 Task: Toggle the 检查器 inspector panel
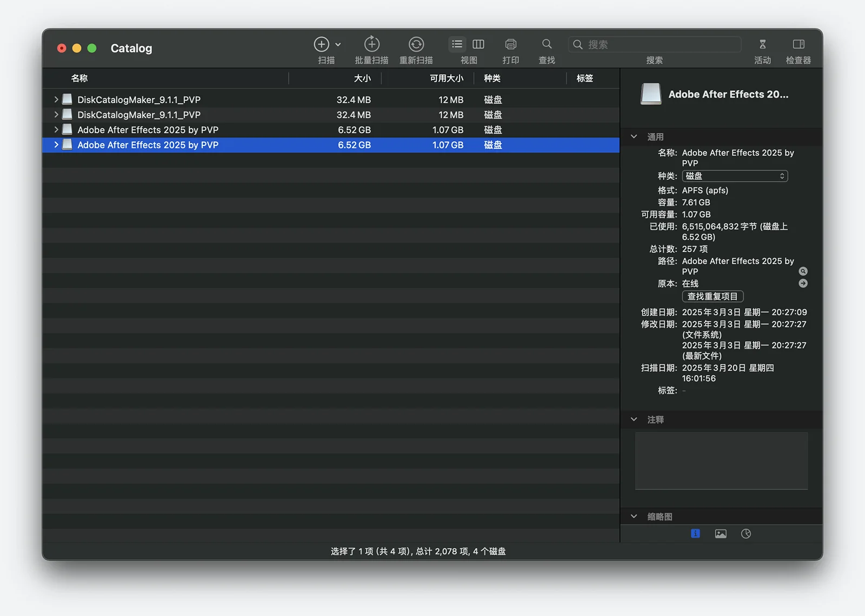[799, 44]
